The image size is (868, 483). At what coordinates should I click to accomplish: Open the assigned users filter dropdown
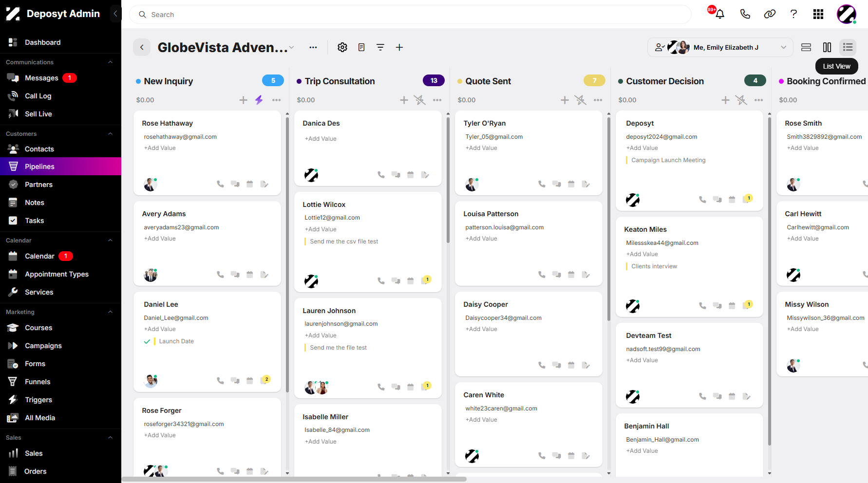click(x=720, y=47)
